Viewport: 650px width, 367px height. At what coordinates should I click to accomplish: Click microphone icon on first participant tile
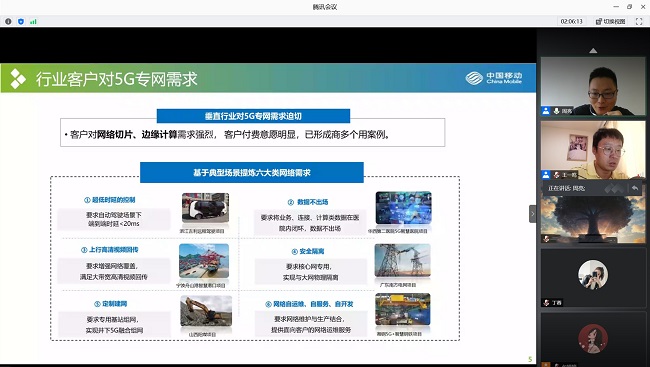pos(556,111)
